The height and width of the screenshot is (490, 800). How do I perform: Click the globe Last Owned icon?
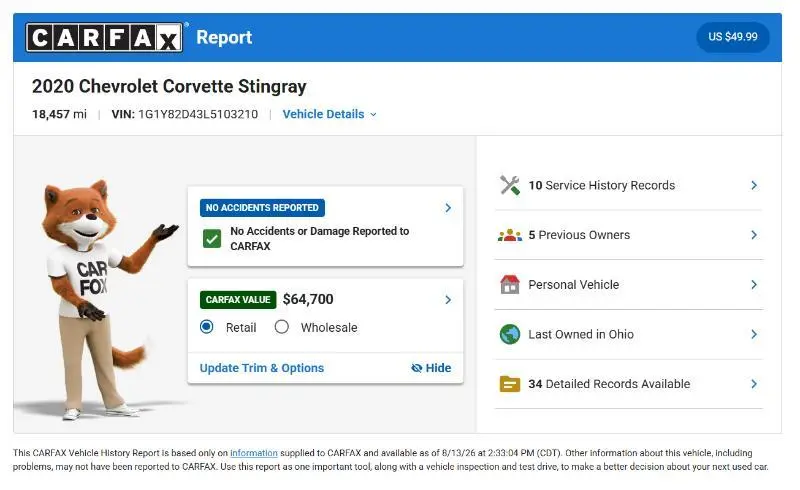510,334
